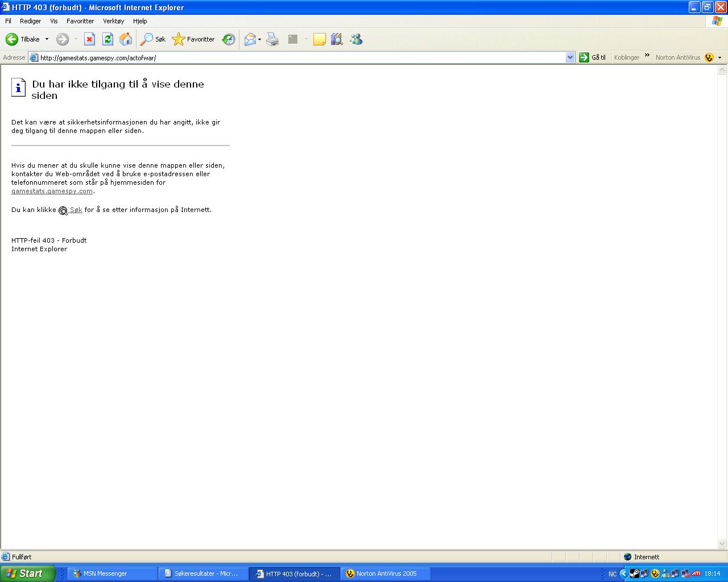Expand the Koblinger links chevron
Image resolution: width=728 pixels, height=582 pixels.
[x=647, y=56]
